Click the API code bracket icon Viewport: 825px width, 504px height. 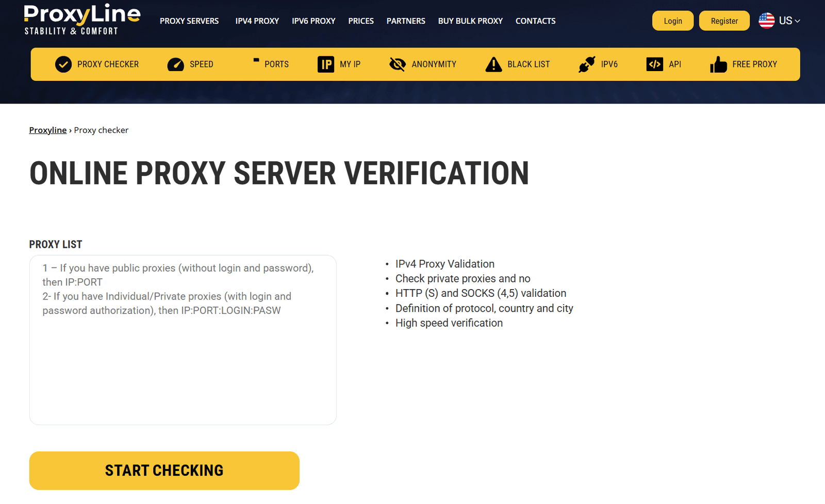pyautogui.click(x=655, y=64)
